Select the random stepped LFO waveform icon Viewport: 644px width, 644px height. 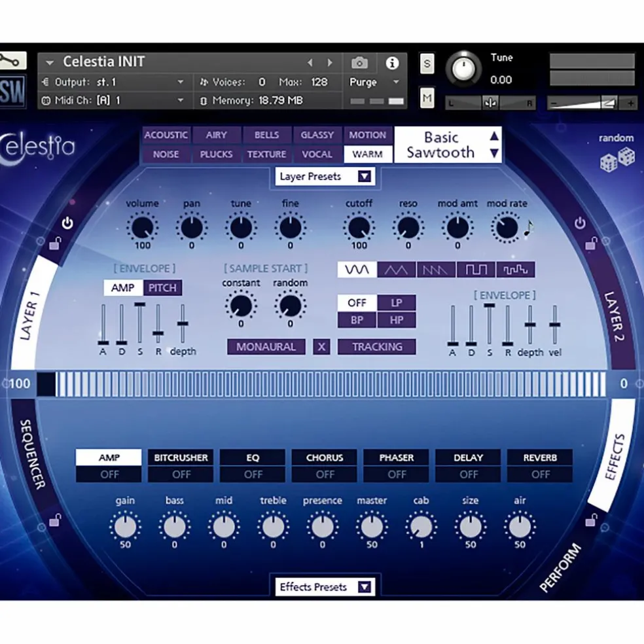pos(516,270)
